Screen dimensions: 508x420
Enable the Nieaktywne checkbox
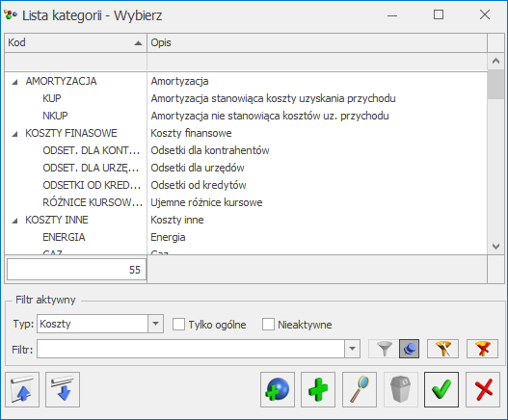pyautogui.click(x=268, y=324)
